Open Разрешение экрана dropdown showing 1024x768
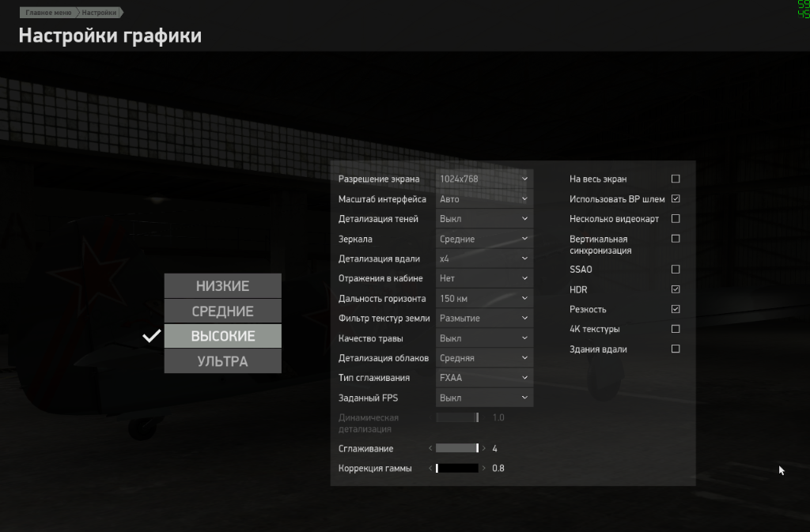The height and width of the screenshot is (532, 810). 484,179
